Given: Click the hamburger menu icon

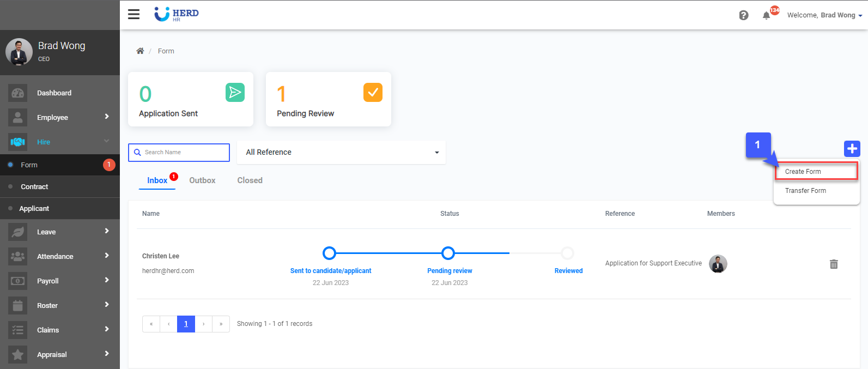Looking at the screenshot, I should click(x=133, y=14).
